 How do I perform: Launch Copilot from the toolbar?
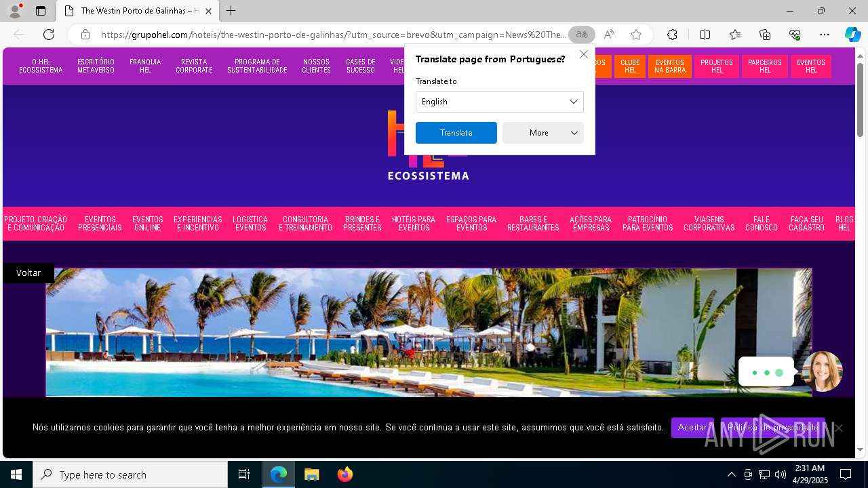pos(852,35)
